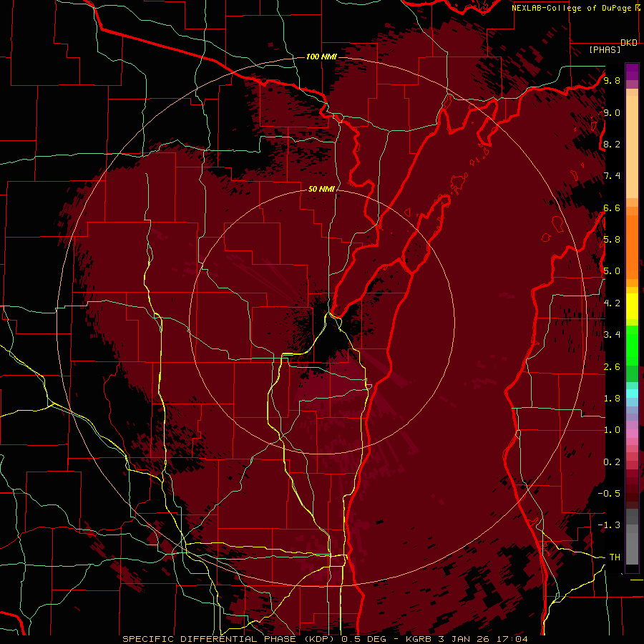This screenshot has width=644, height=644.
Task: Click the 1.0 value on color scale
Action: pyautogui.click(x=612, y=430)
